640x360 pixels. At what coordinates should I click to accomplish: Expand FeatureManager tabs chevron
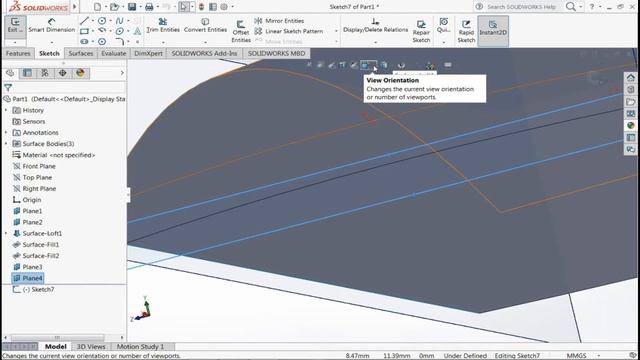coord(122,73)
